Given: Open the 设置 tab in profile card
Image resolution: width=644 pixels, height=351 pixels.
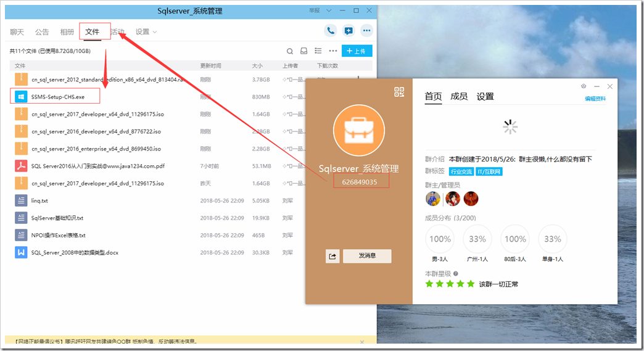Looking at the screenshot, I should pyautogui.click(x=485, y=96).
